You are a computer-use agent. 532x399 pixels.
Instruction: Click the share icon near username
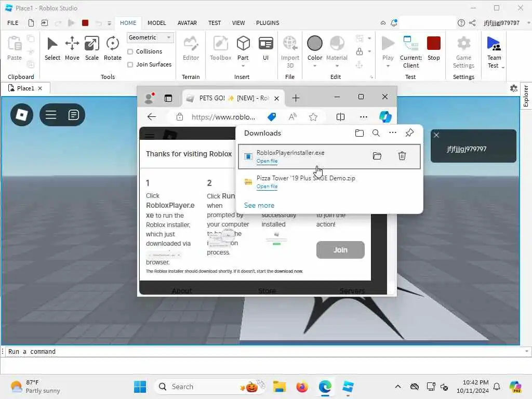coord(472,23)
